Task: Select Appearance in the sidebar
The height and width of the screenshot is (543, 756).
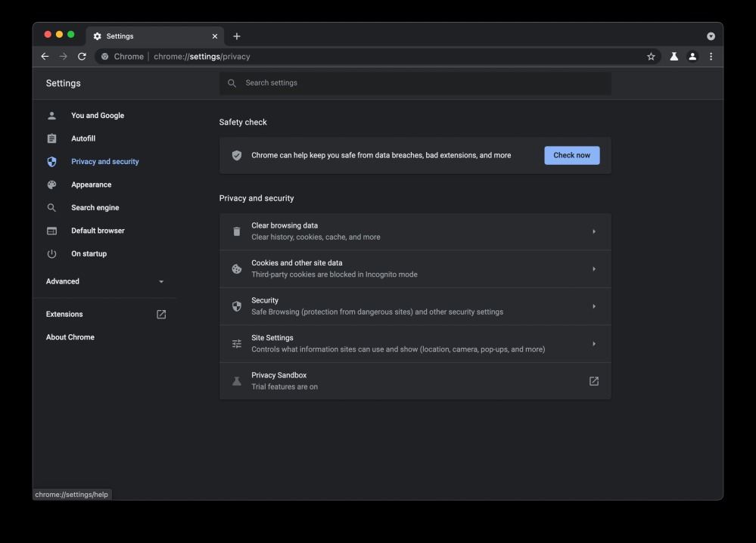Action: coord(91,185)
